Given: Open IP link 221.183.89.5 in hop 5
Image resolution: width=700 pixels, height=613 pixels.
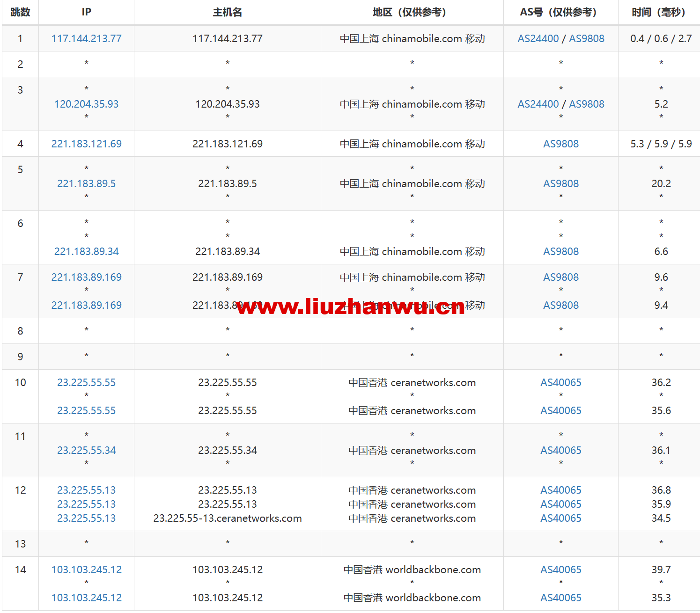Looking at the screenshot, I should (86, 183).
